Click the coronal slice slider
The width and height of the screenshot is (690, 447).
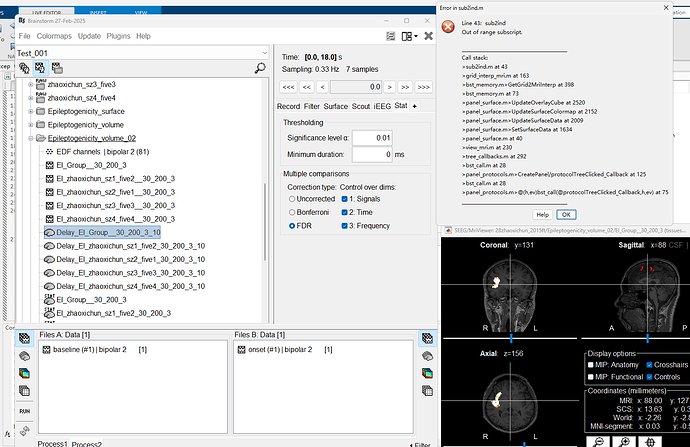(510, 338)
